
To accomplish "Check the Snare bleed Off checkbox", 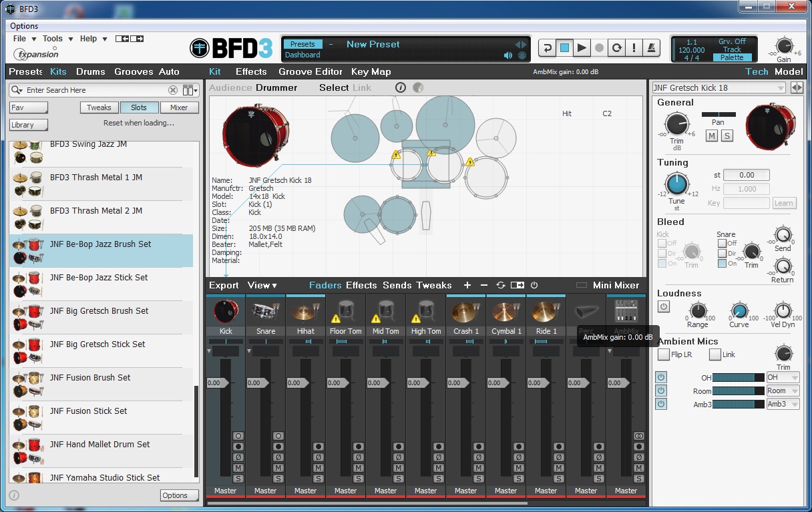I will pos(723,244).
